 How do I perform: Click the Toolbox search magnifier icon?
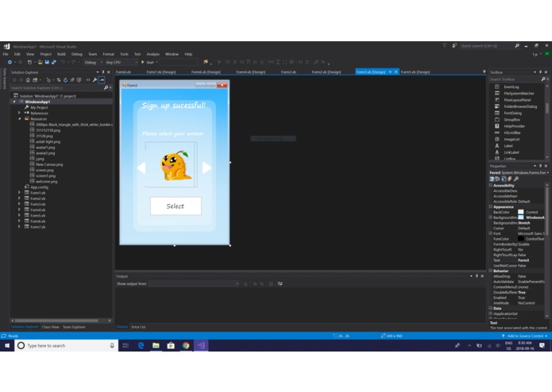point(543,79)
